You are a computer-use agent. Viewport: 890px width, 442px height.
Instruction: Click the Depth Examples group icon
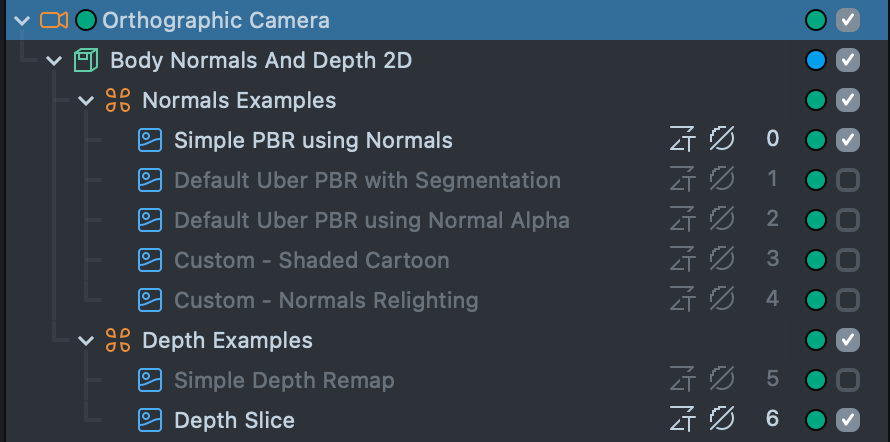point(118,341)
